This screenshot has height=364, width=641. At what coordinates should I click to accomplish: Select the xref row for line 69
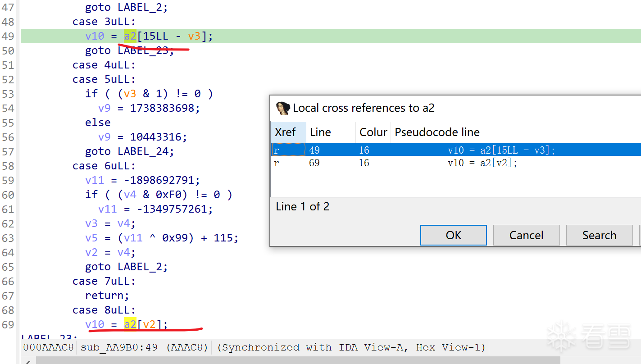[x=405, y=163]
